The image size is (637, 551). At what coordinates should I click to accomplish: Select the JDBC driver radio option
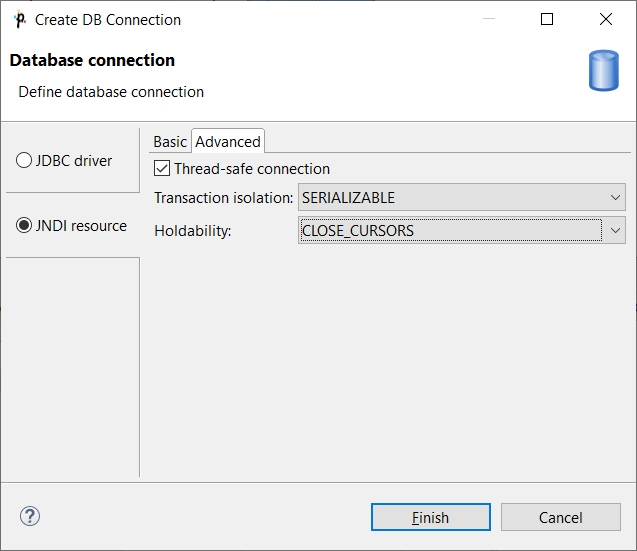coord(25,161)
